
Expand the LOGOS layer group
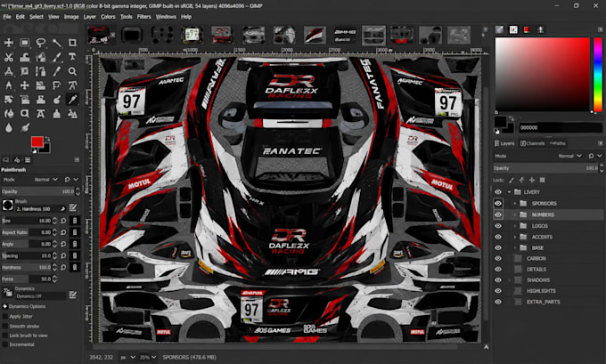point(515,226)
